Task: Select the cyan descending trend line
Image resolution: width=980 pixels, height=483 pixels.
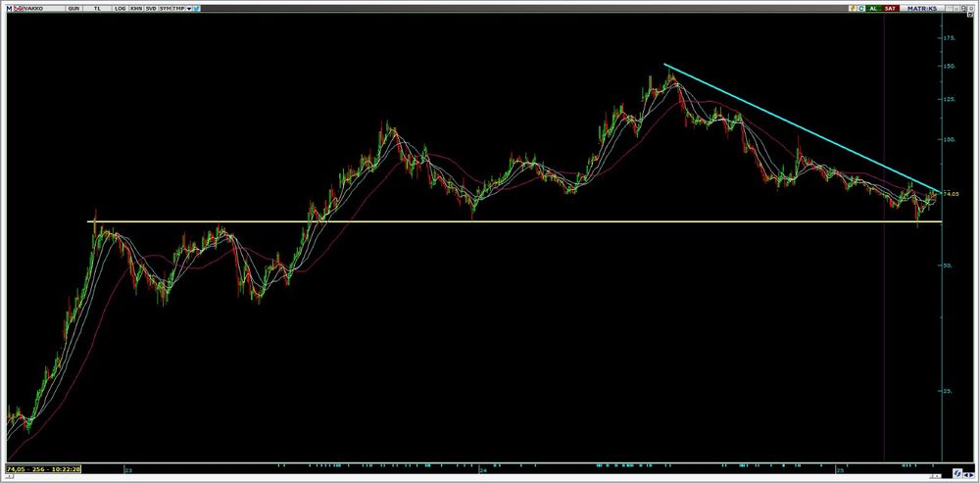Action: point(802,128)
